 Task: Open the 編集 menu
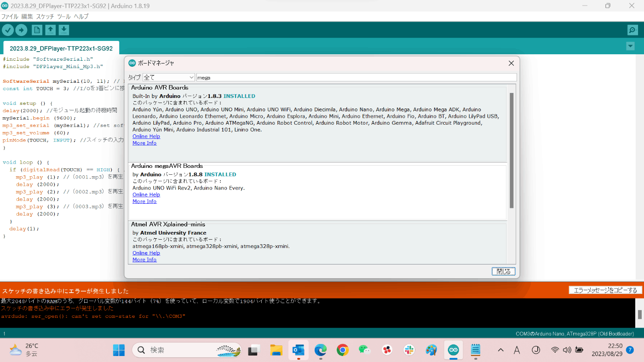[27, 16]
